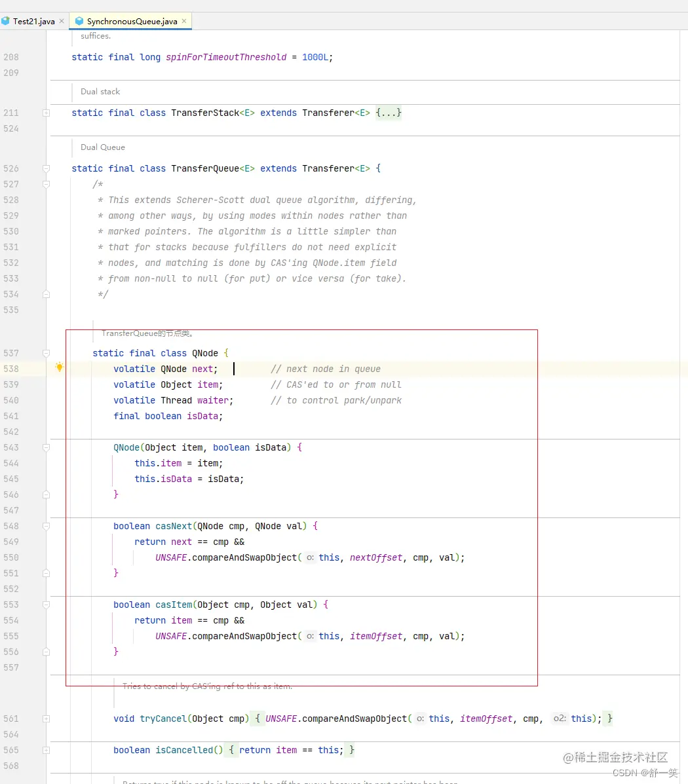
Task: Collapse the casItem method at line 553
Action: (x=46, y=605)
